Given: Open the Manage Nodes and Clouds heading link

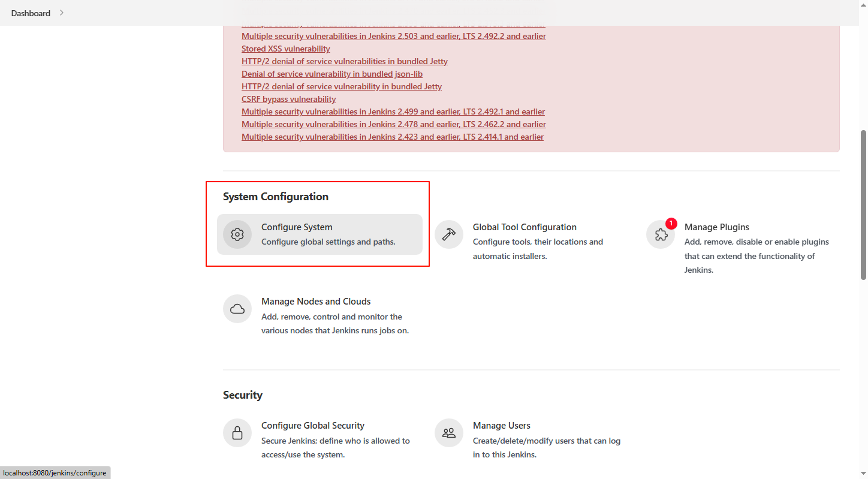Looking at the screenshot, I should pos(316,302).
